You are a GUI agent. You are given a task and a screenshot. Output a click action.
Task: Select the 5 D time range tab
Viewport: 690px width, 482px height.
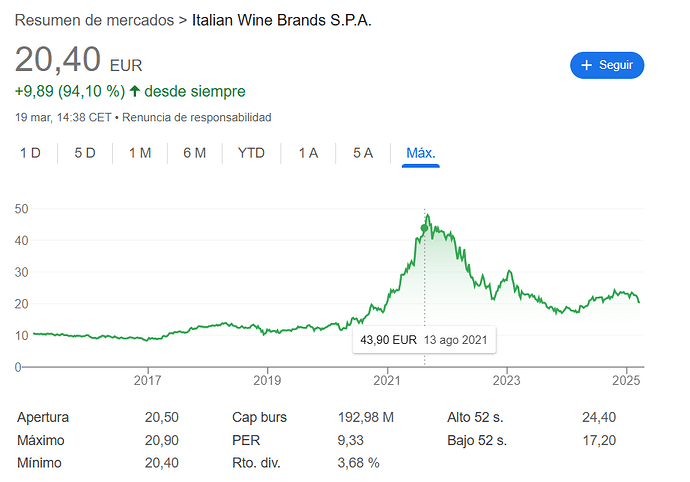(85, 153)
